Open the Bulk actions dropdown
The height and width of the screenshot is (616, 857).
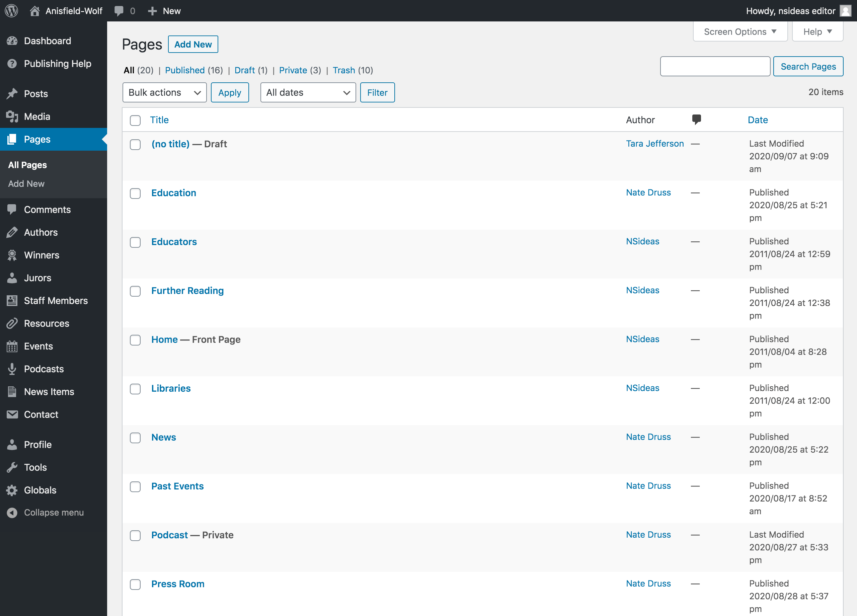164,92
